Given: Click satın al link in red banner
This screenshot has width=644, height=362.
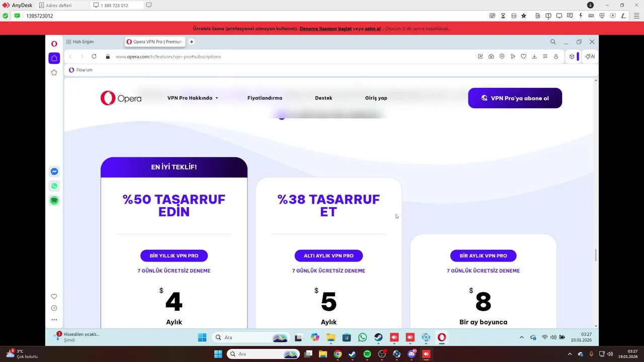Looking at the screenshot, I should pyautogui.click(x=373, y=29).
